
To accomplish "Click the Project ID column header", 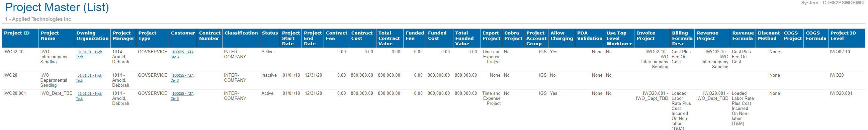I will pyautogui.click(x=17, y=33).
